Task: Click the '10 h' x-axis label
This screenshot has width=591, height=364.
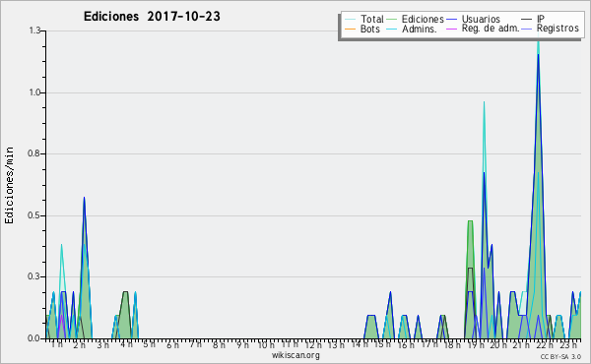Action: click(266, 344)
